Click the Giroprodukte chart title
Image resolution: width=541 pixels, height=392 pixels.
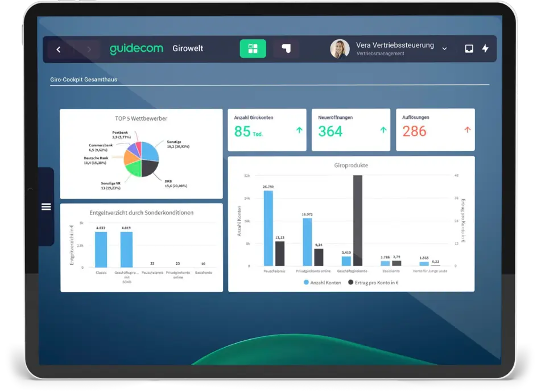click(351, 166)
